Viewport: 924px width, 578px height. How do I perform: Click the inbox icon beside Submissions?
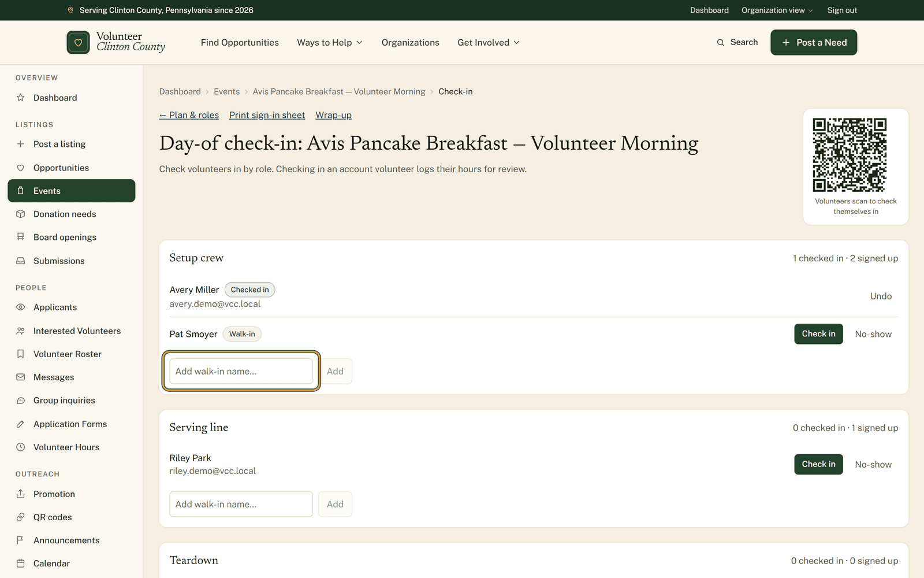pyautogui.click(x=21, y=261)
